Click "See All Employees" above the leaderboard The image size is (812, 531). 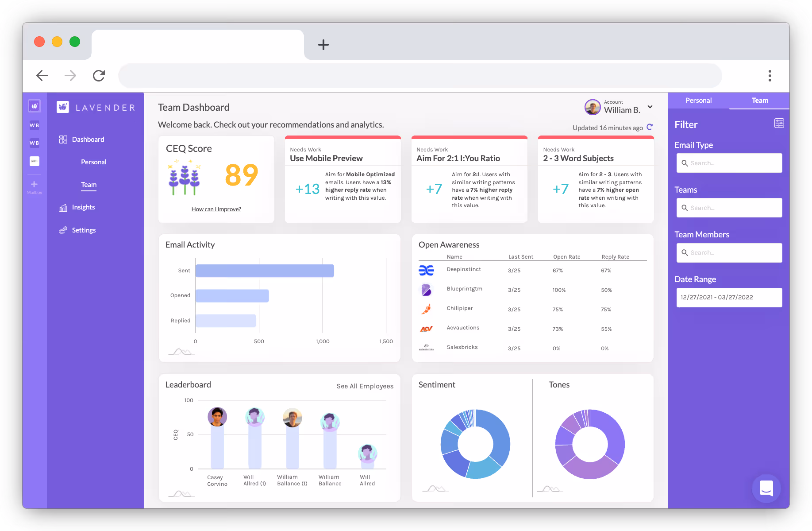point(365,386)
